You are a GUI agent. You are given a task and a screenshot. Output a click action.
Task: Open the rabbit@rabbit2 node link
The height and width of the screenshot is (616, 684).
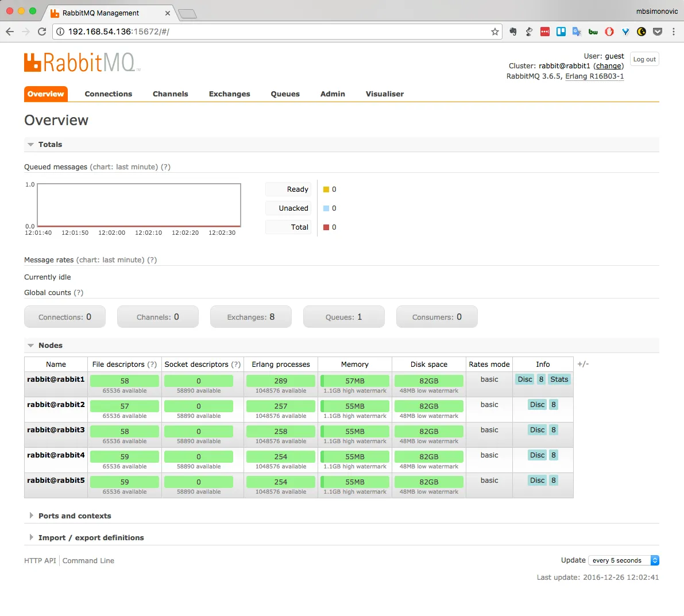[56, 405]
